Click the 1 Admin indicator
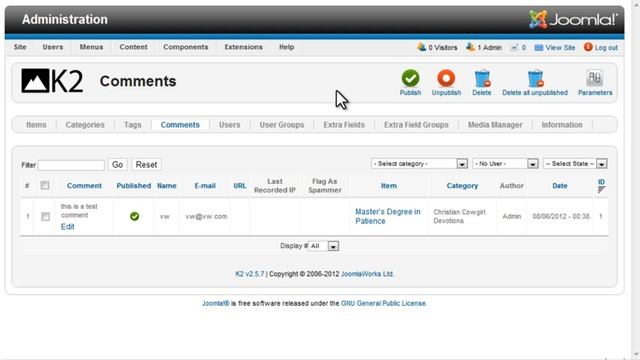Viewport: 640px width, 360px height. tap(484, 47)
